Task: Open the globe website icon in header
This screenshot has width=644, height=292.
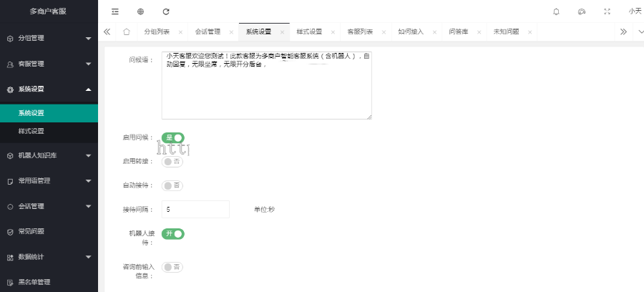Action: point(140,11)
